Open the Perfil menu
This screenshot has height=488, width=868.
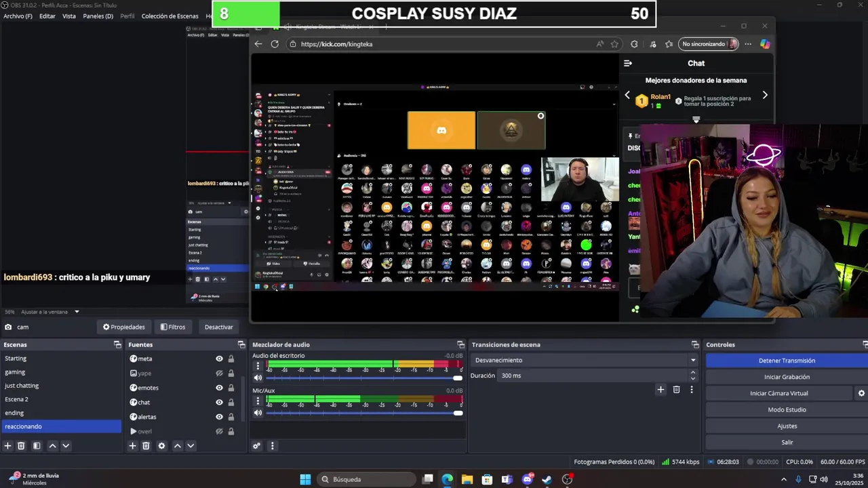(127, 16)
